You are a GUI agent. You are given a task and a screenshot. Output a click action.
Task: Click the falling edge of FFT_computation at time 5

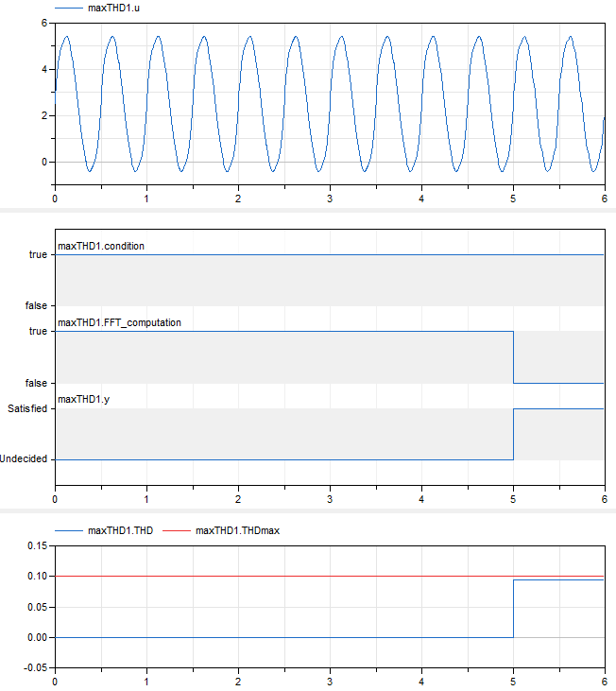pos(513,357)
